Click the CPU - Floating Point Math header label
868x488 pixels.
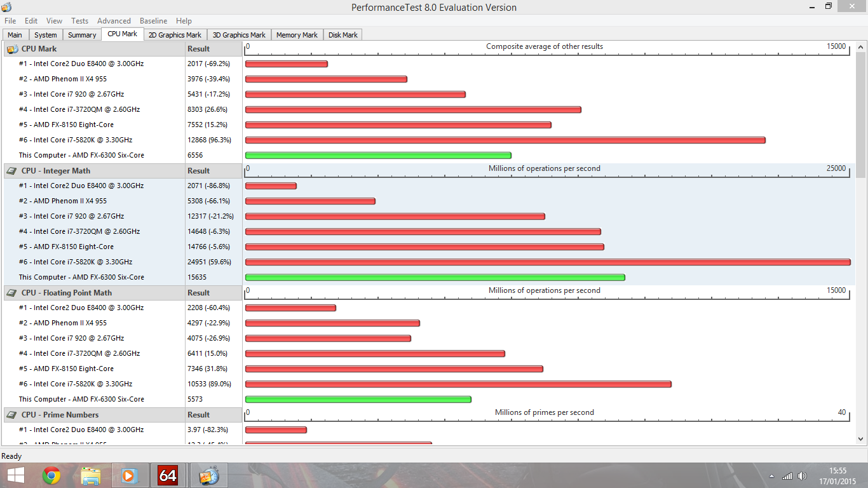pos(67,293)
